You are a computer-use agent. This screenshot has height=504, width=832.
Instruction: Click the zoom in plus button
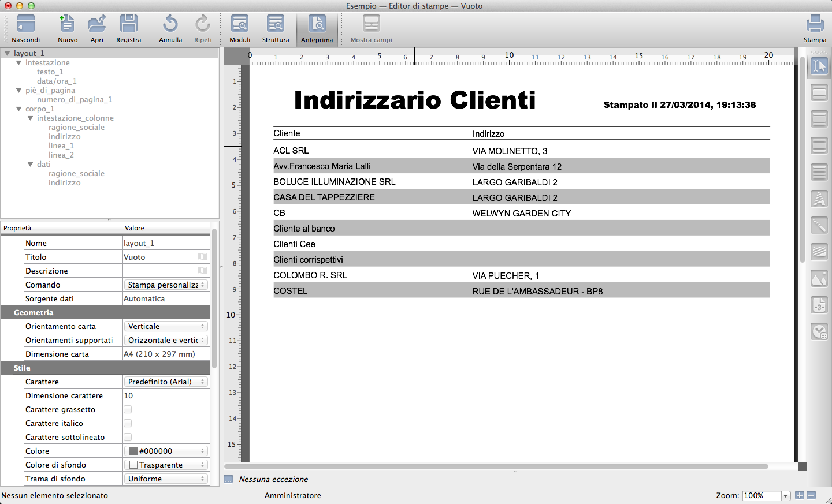point(799,495)
